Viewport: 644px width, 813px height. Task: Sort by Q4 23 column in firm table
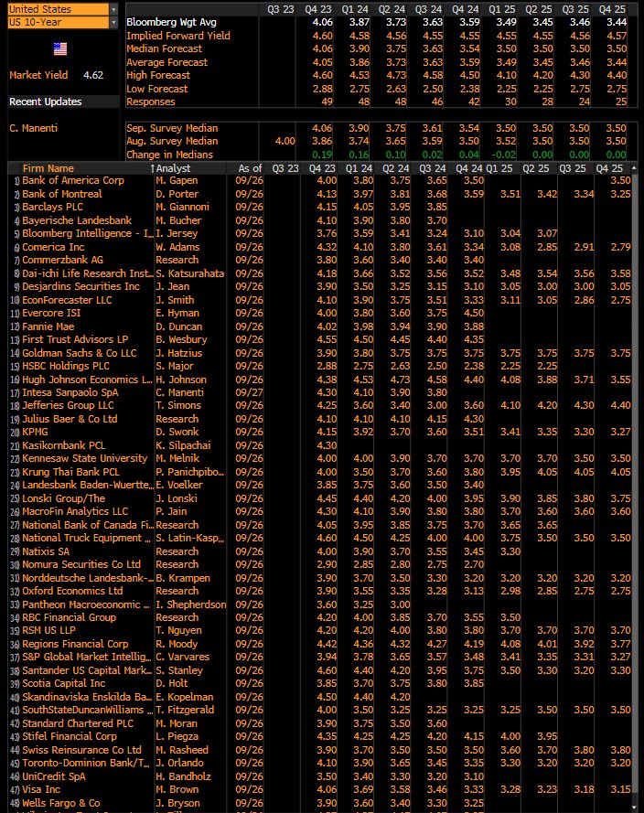pyautogui.click(x=323, y=168)
